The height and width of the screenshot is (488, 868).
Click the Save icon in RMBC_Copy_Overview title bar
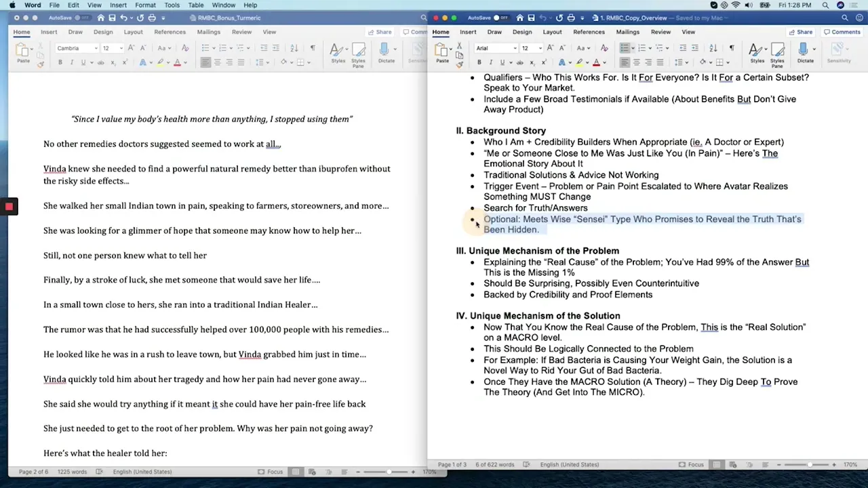(x=532, y=18)
